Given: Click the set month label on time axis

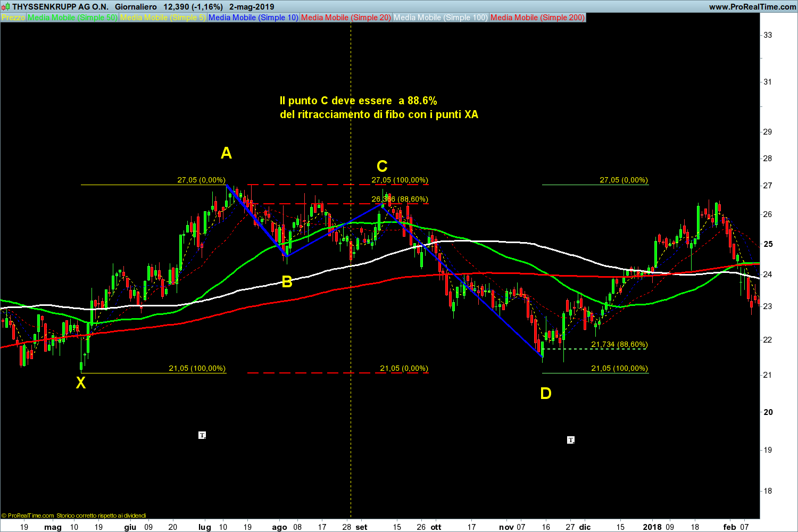Looking at the screenshot, I should pyautogui.click(x=361, y=527).
